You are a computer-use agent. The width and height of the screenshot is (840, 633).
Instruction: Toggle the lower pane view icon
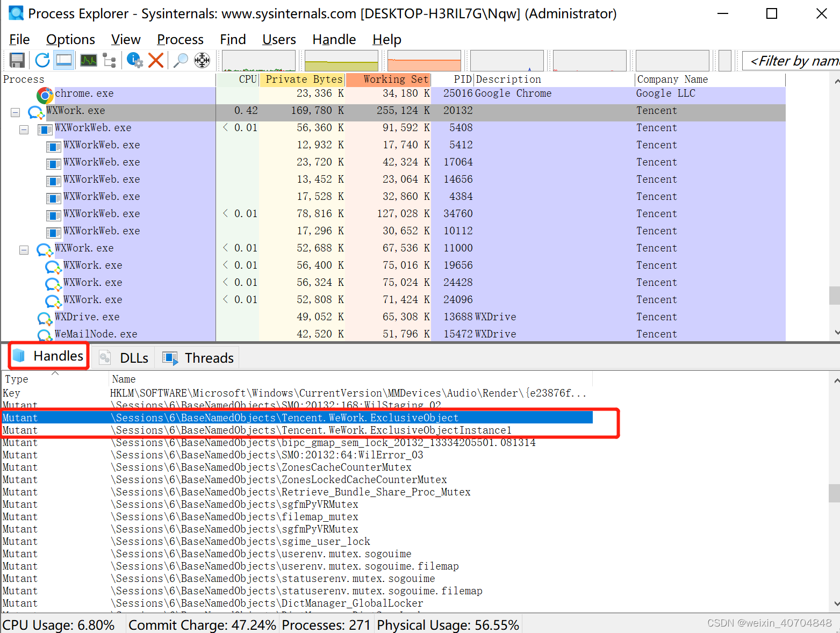click(64, 60)
